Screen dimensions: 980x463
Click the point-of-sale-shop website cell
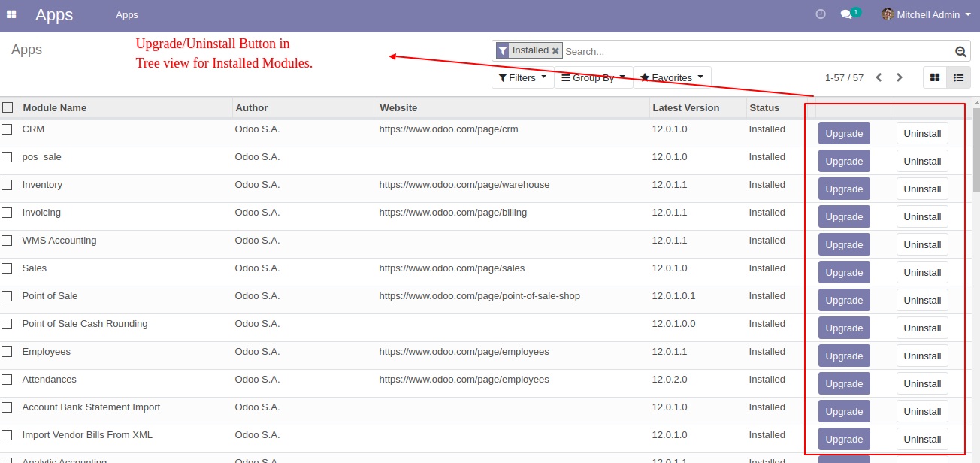[479, 296]
